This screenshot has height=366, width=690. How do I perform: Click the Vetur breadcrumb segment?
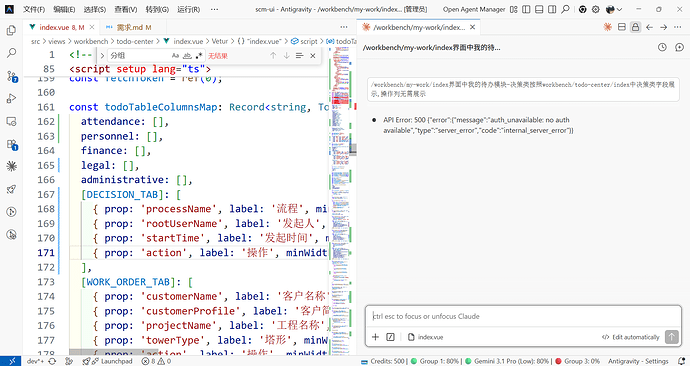tap(220, 41)
